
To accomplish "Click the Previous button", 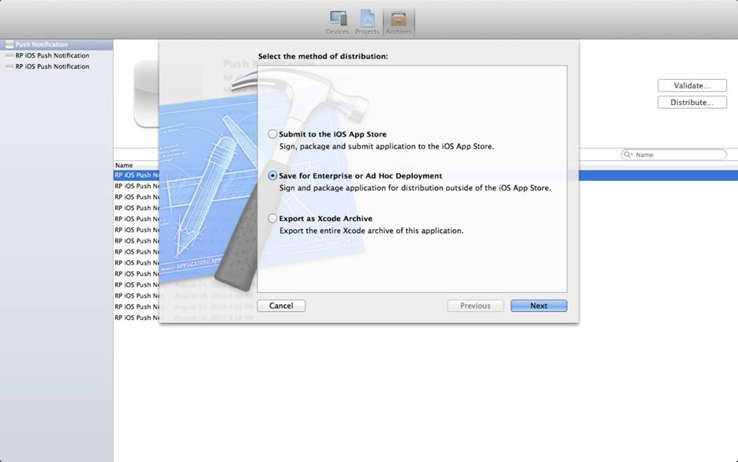I will coord(475,306).
